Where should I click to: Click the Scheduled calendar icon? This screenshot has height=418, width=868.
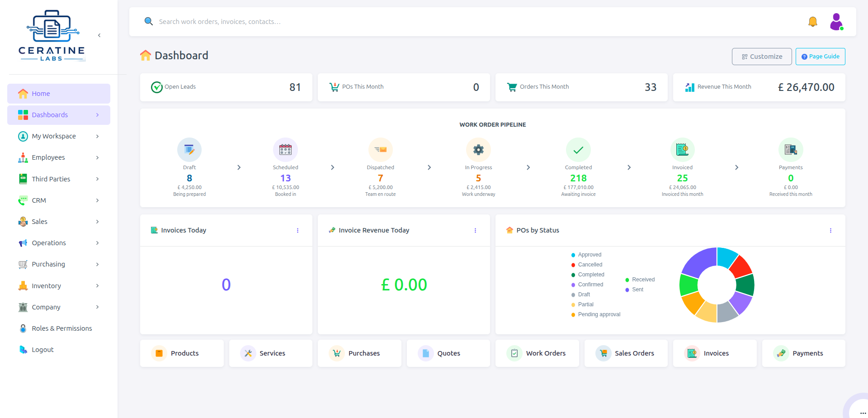(x=285, y=150)
